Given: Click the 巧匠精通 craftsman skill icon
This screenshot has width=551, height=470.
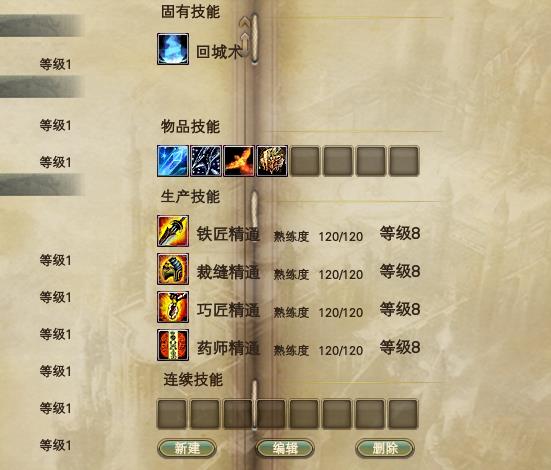Looking at the screenshot, I should [x=173, y=307].
